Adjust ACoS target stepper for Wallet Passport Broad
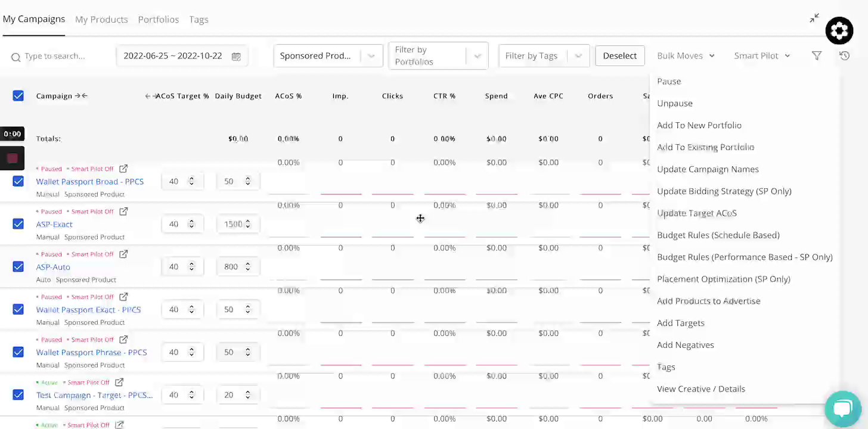Viewport: 868px width, 429px height. pos(191,181)
